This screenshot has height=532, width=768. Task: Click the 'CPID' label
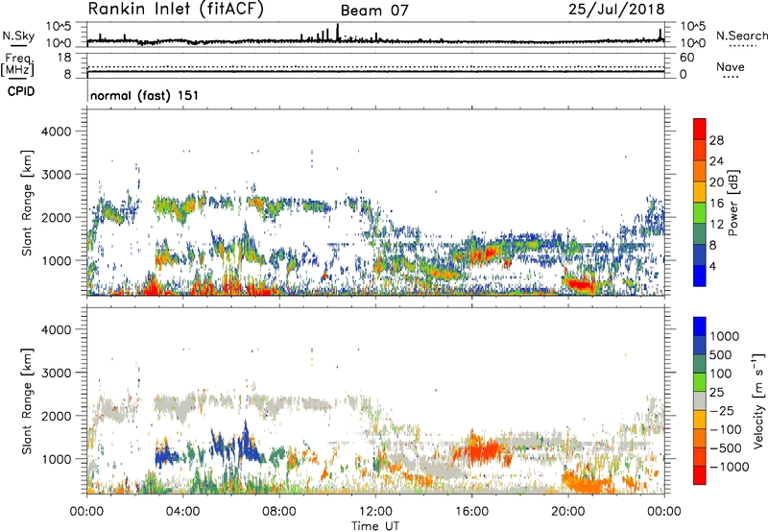click(21, 91)
